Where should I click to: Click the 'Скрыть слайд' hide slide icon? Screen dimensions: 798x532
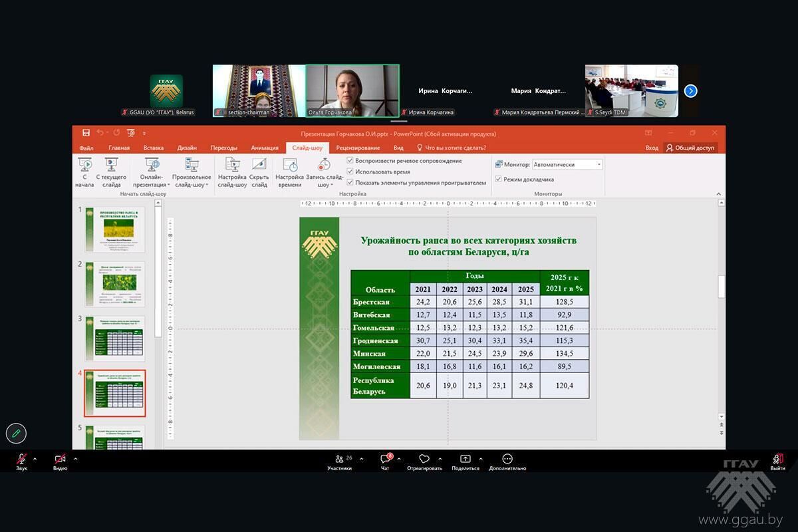coord(259,165)
